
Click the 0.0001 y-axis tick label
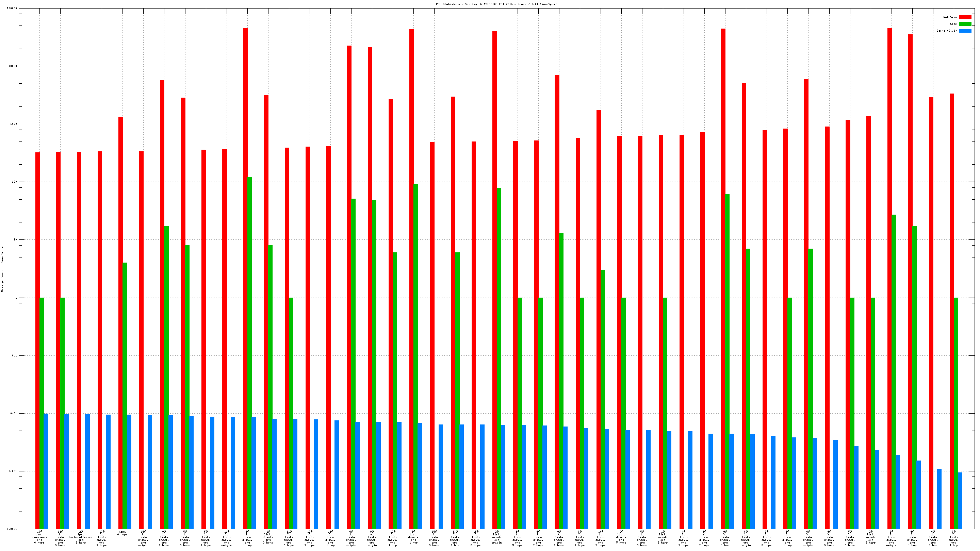[12, 529]
